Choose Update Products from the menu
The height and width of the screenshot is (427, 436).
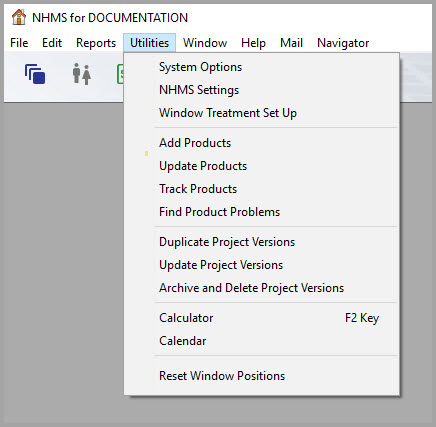click(262, 166)
